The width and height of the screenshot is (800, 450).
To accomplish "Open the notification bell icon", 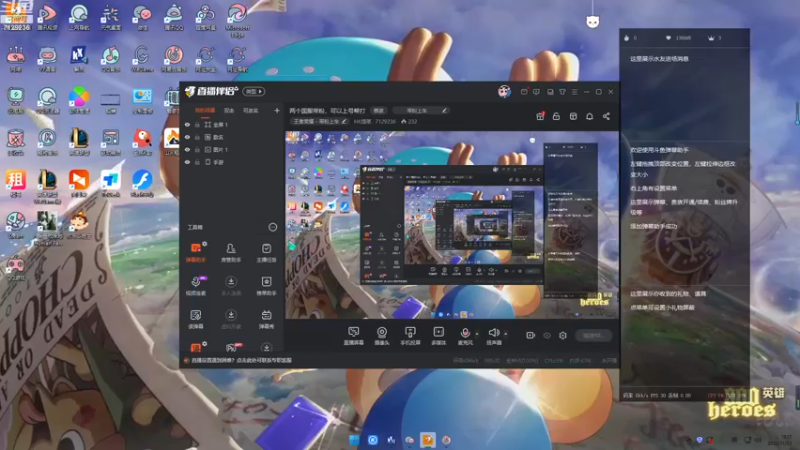I will pyautogui.click(x=589, y=116).
